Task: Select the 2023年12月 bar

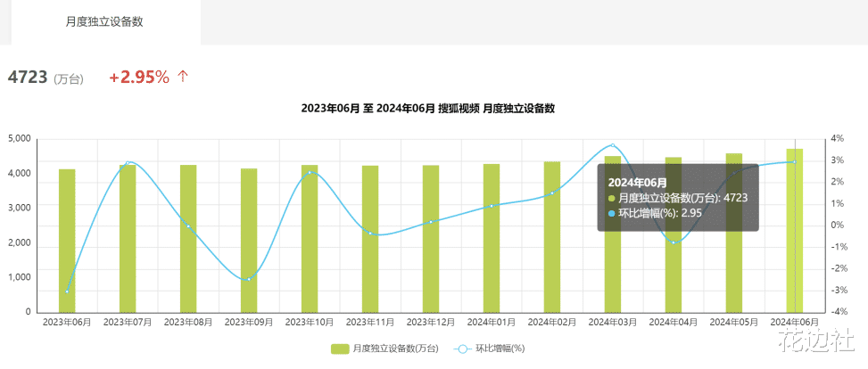Action: (x=431, y=239)
